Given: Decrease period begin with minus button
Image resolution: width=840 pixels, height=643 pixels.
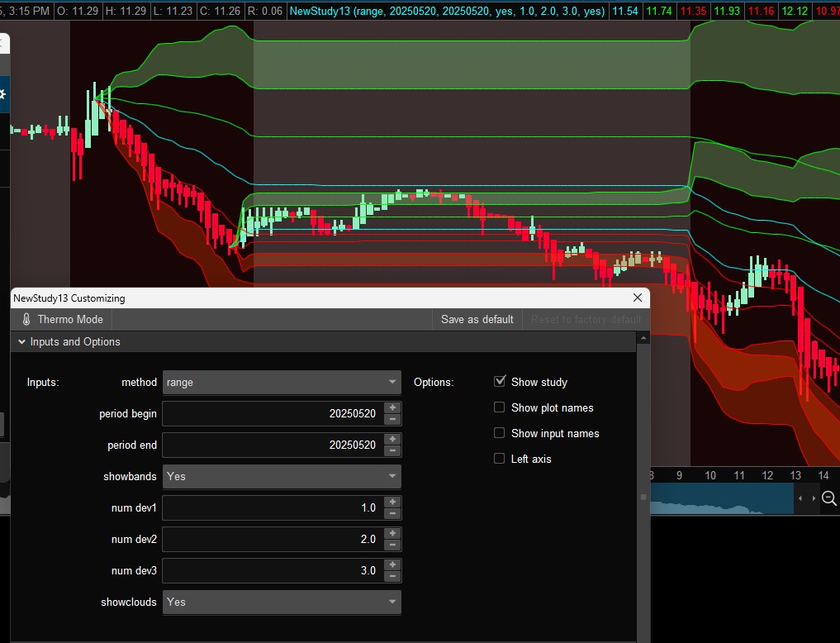Looking at the screenshot, I should (392, 420).
